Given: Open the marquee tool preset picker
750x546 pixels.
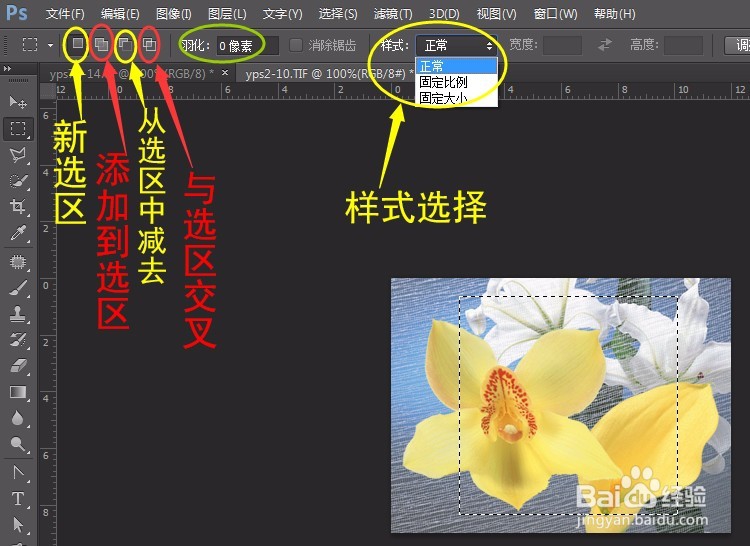Looking at the screenshot, I should (30, 45).
